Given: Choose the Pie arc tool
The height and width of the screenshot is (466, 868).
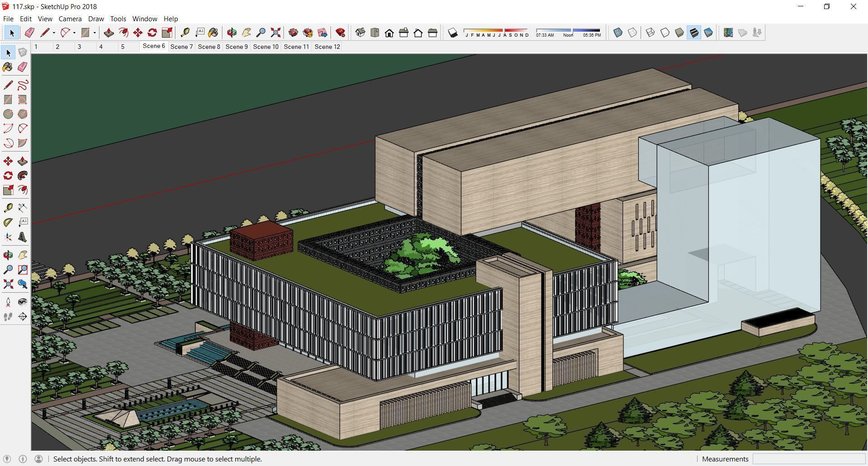Looking at the screenshot, I should 23,143.
